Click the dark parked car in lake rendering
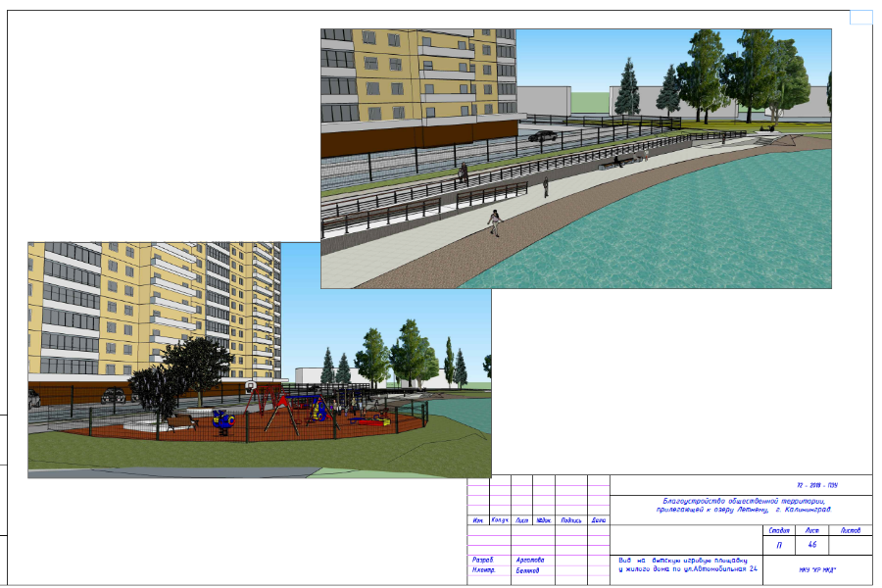 coord(542,136)
